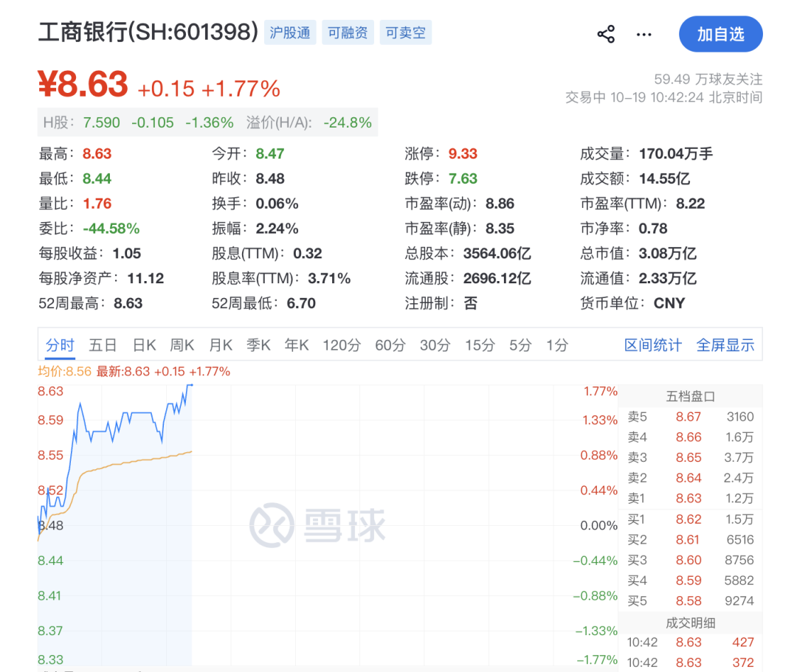
Task: Click the trade row with volume 372
Action: coord(691,663)
